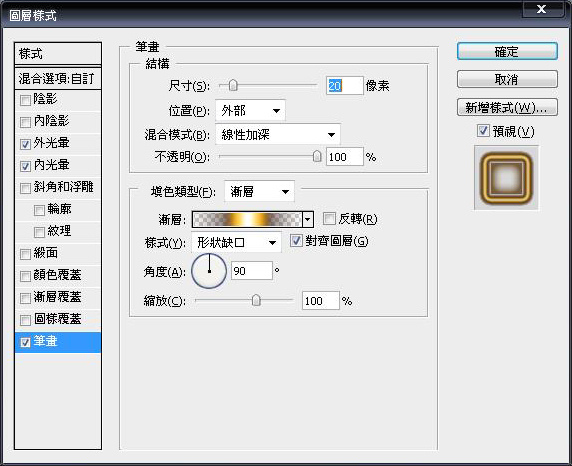Close the 圖層樣式 dialog with X
This screenshot has width=572, height=466.
click(x=542, y=9)
